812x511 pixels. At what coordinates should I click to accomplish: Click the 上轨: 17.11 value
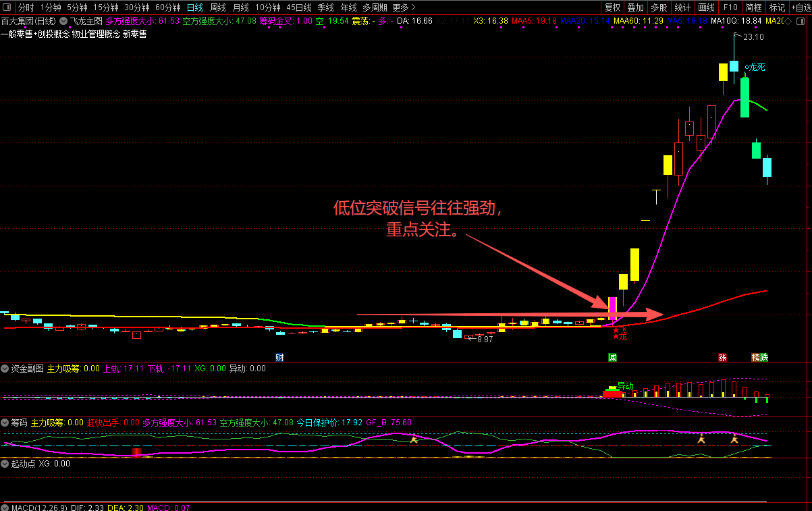[124, 369]
